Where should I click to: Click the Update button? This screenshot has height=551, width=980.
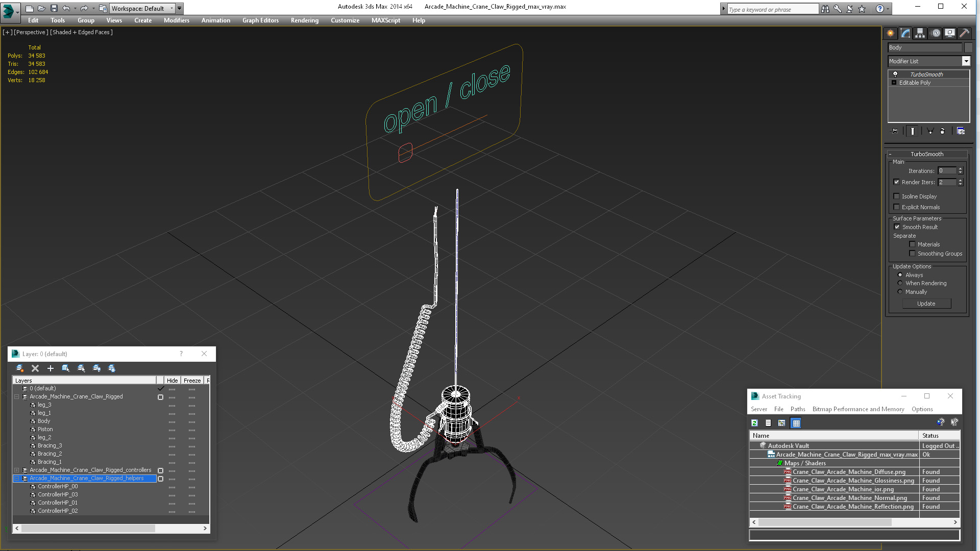pos(926,304)
